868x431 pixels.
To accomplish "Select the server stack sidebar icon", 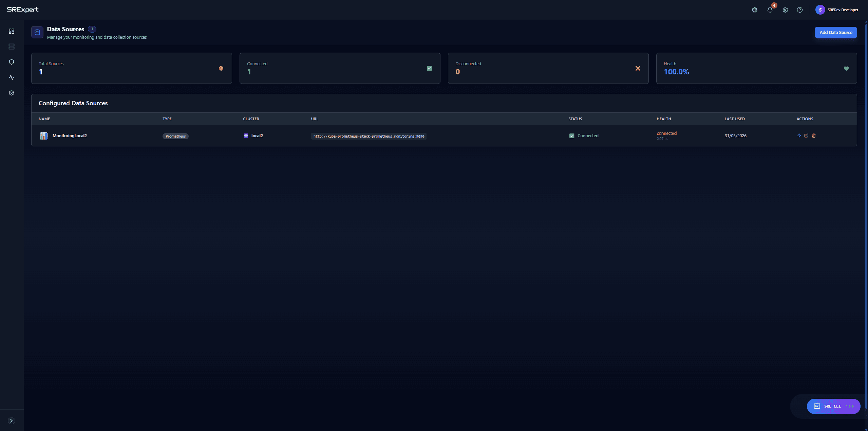I will 12,47.
